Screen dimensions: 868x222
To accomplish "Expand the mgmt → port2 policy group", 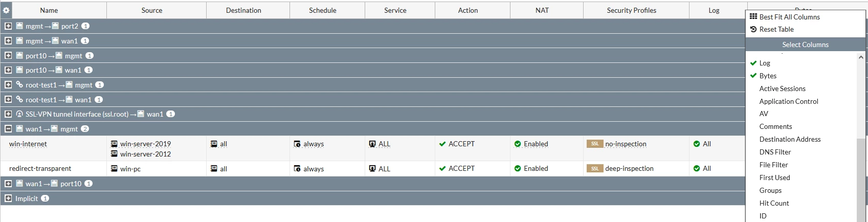I will point(8,26).
